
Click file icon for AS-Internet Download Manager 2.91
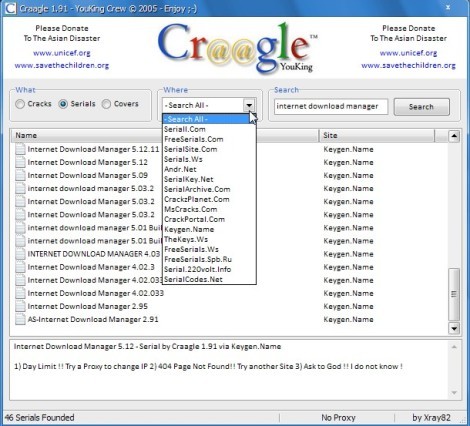pos(20,319)
